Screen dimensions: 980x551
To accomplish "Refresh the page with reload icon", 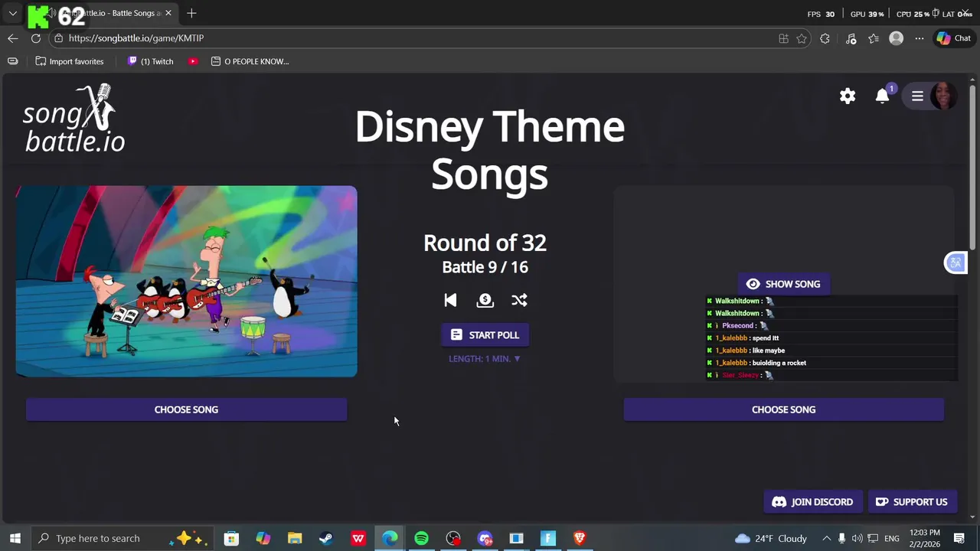I will point(36,38).
